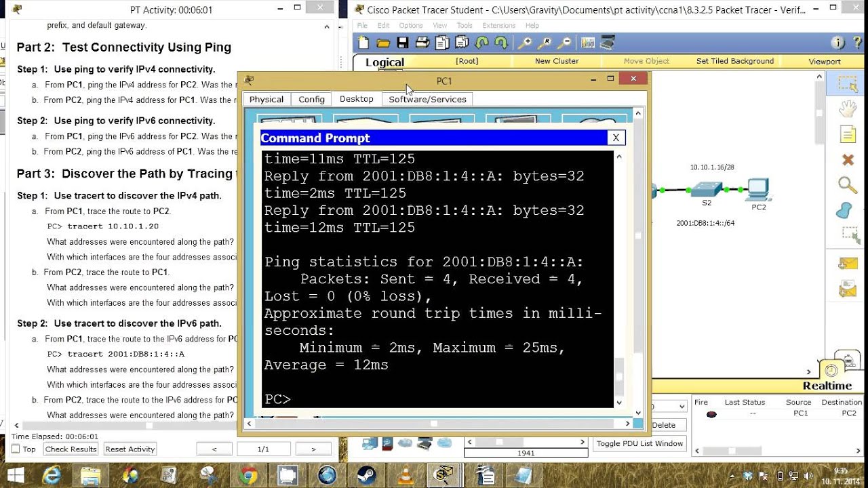Redo with the green right arrow
Screen dimensions: 868x488
[x=501, y=43]
